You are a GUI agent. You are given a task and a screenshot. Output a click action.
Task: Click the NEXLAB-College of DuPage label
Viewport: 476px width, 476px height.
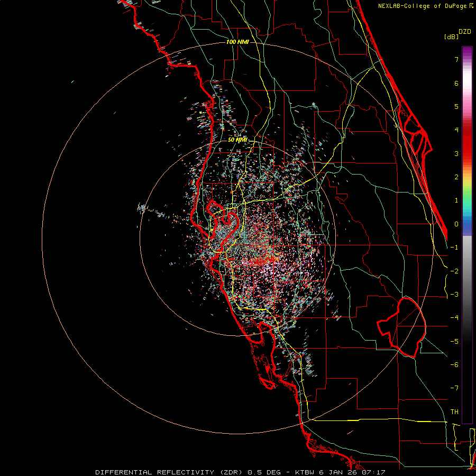[x=426, y=6]
